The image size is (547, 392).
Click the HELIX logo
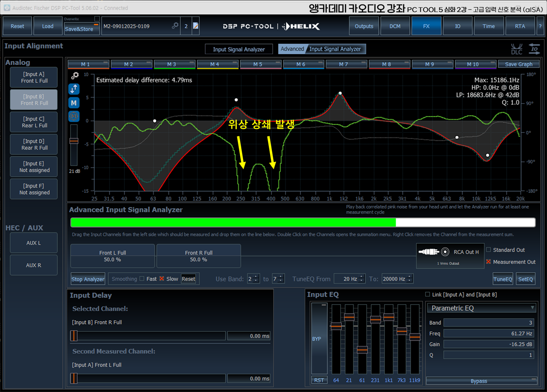[x=301, y=26]
